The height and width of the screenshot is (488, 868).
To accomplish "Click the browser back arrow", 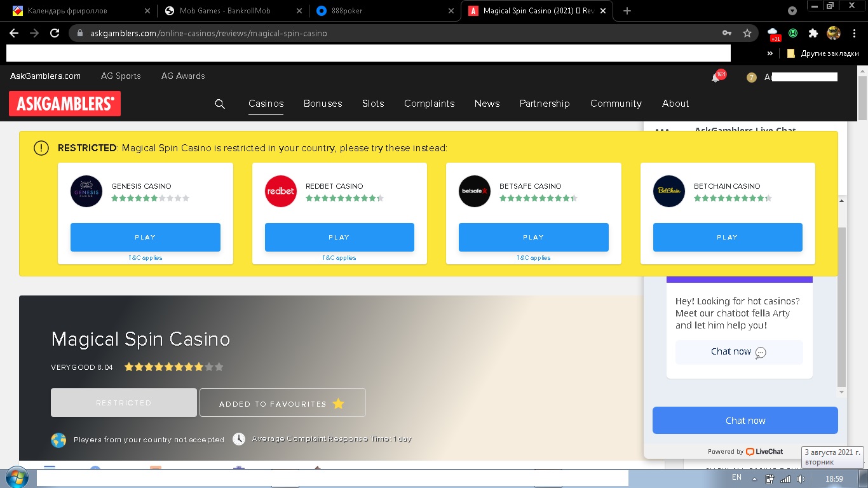I will pyautogui.click(x=14, y=33).
